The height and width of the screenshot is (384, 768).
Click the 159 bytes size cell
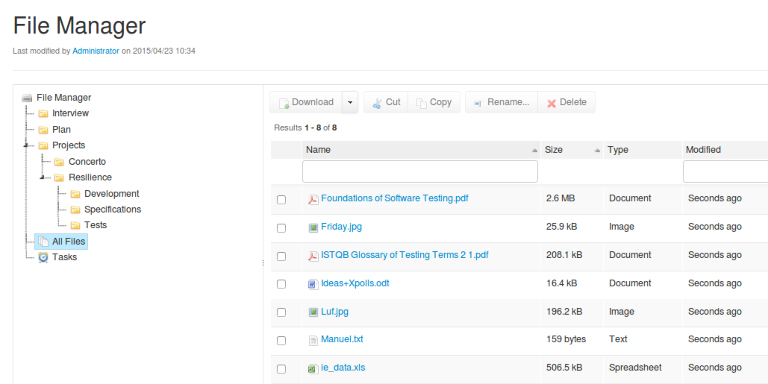click(566, 339)
